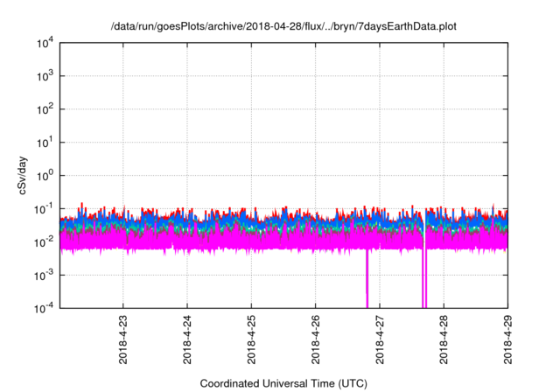This screenshot has height=392, width=560.
Task: Click the 10^2 y-axis tick label
Action: click(44, 109)
